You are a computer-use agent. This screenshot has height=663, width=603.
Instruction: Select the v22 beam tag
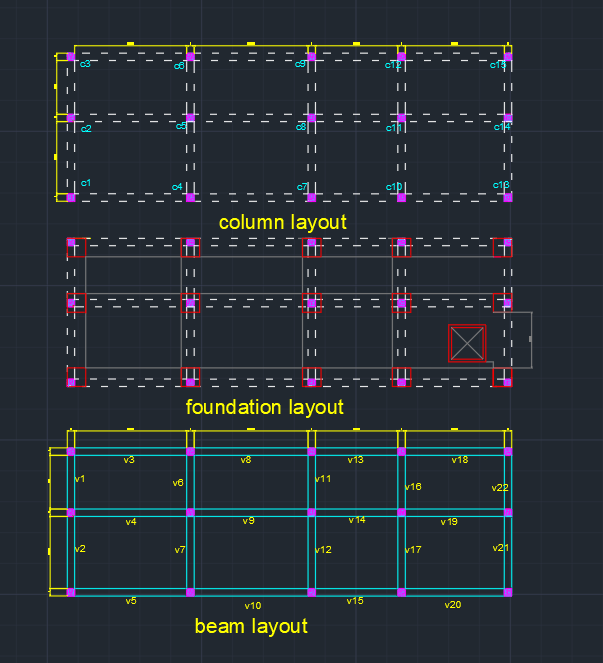pyautogui.click(x=500, y=488)
